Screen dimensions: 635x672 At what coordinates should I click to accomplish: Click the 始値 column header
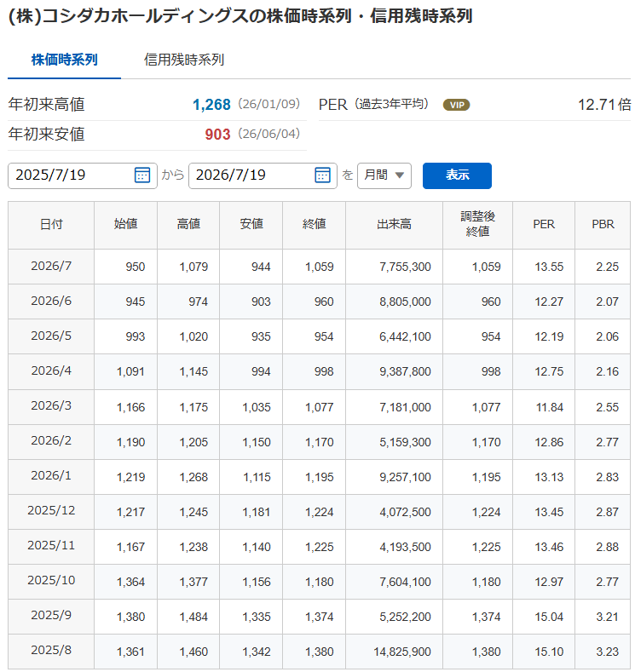pos(125,225)
